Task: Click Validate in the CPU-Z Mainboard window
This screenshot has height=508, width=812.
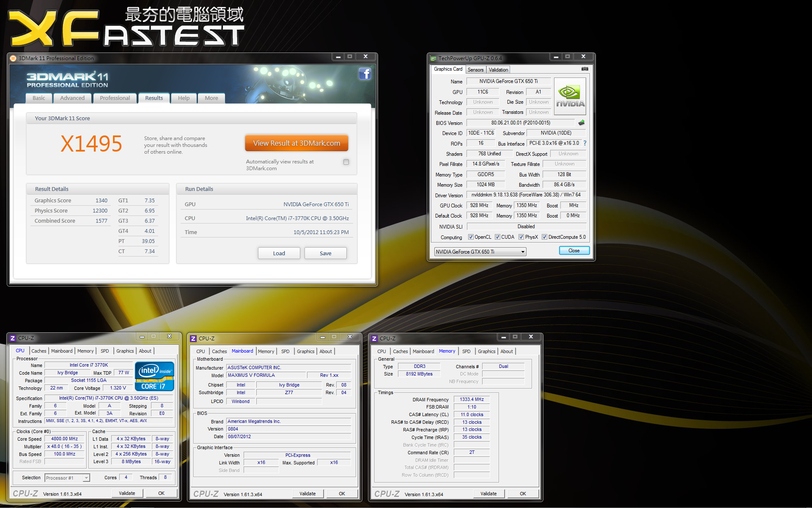Action: (307, 494)
